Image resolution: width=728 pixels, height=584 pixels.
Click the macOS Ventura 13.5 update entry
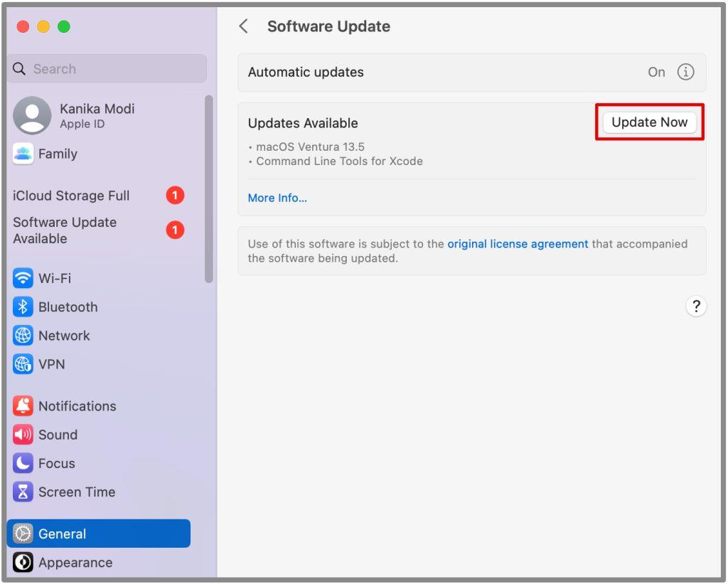[310, 147]
